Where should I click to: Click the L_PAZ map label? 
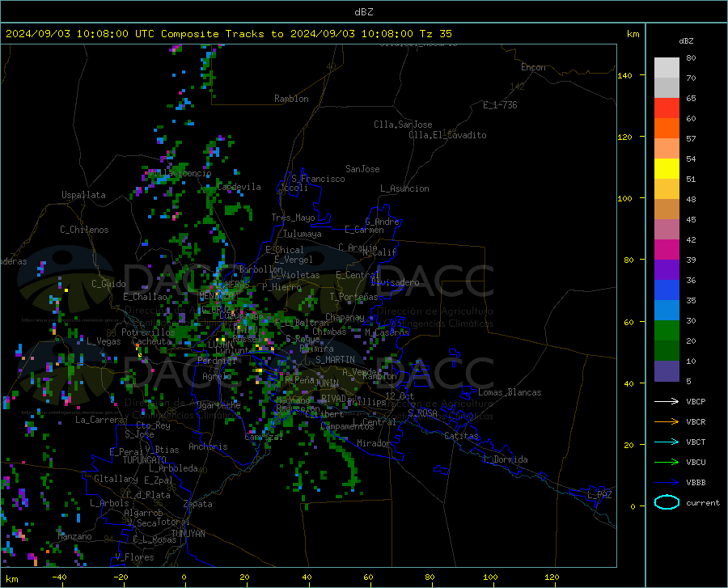[600, 495]
